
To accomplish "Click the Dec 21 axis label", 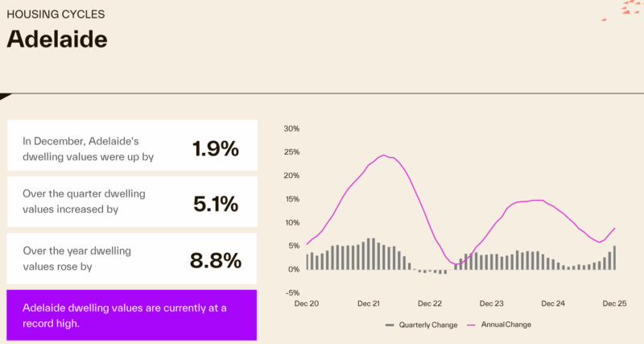I will (369, 304).
